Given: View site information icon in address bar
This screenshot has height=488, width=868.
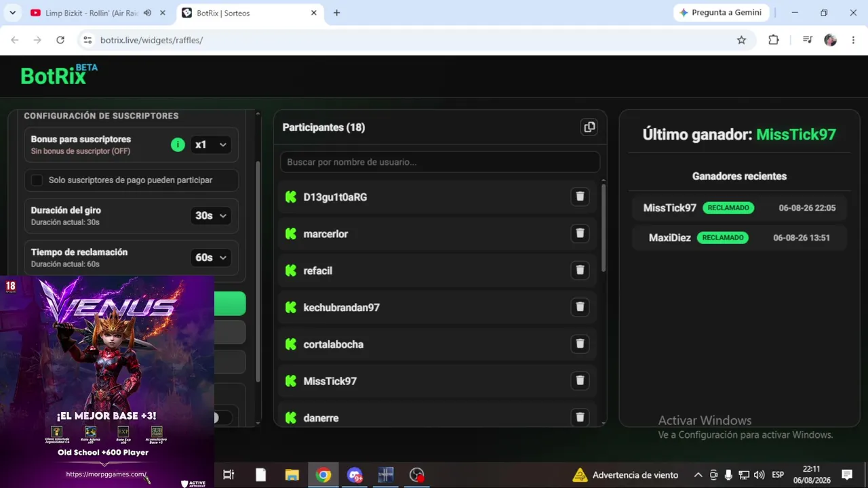Looking at the screenshot, I should [x=87, y=40].
